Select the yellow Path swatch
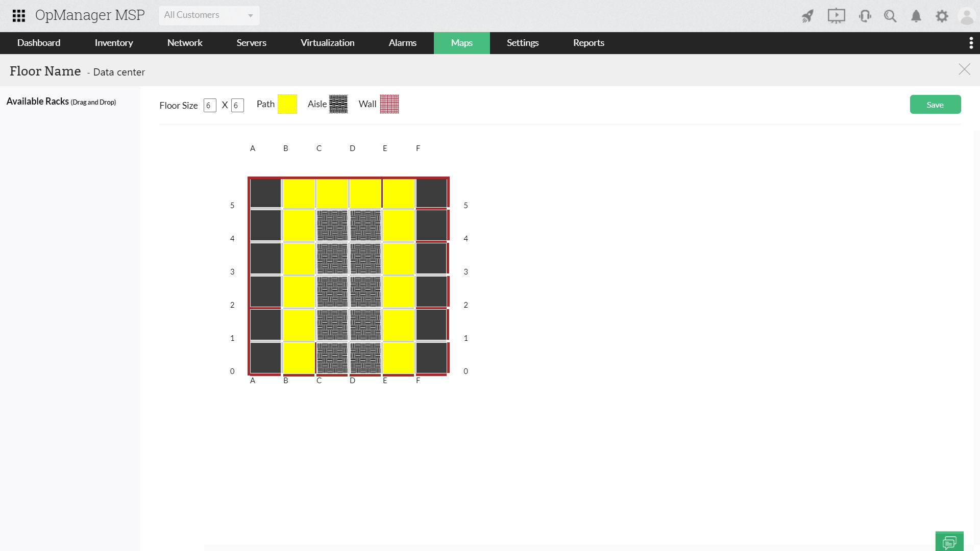980x551 pixels. click(x=287, y=104)
